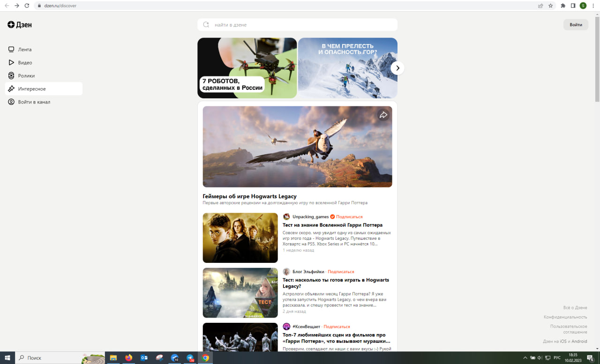
Task: Click the Войти button
Action: [576, 25]
